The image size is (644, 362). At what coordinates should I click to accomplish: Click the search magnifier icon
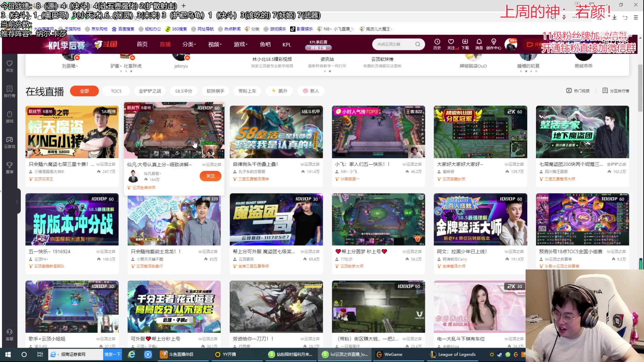pyautogui.click(x=417, y=44)
